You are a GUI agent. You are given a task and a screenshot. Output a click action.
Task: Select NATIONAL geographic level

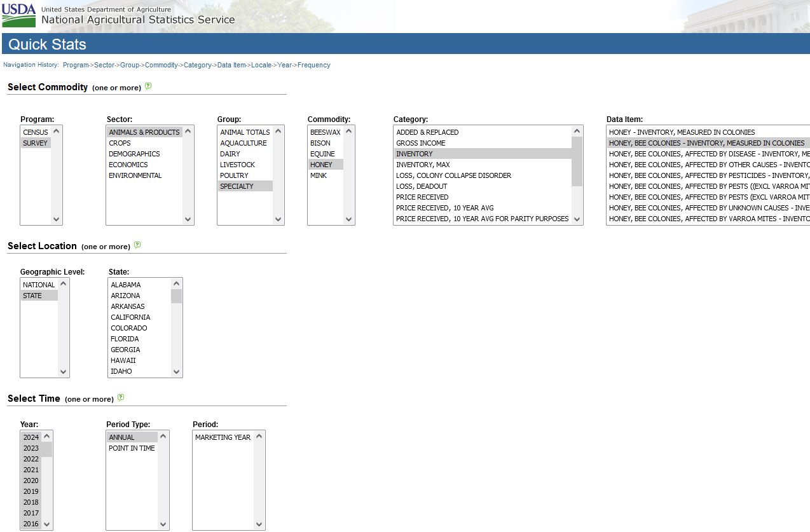point(39,285)
